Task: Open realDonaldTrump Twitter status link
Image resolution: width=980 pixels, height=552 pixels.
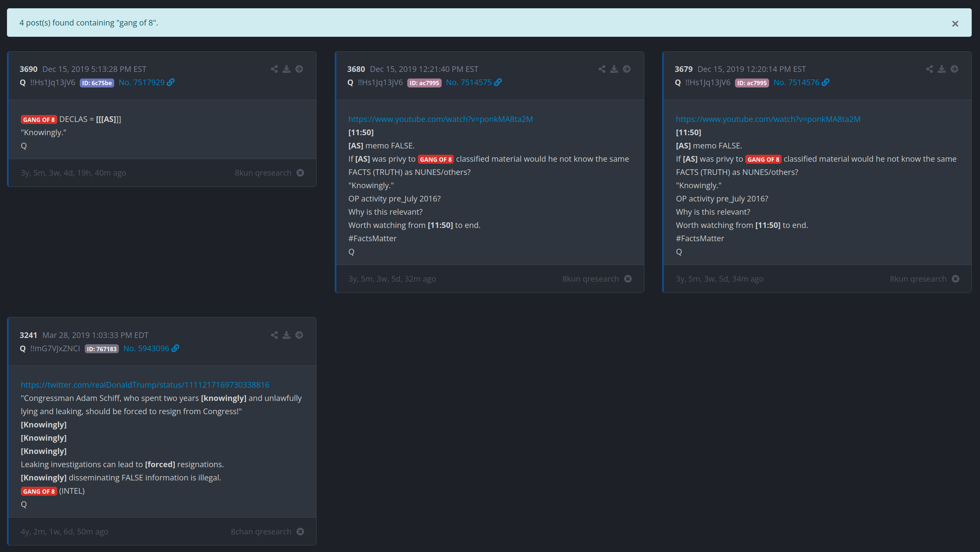Action: click(145, 385)
